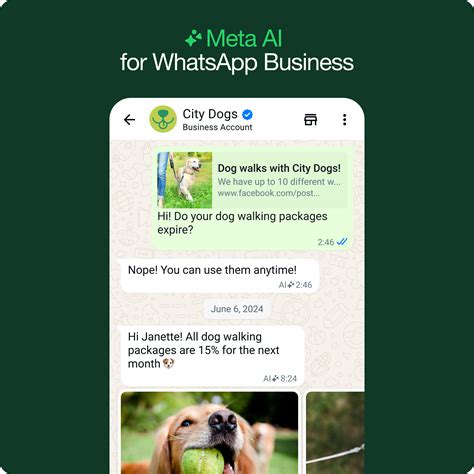The width and height of the screenshot is (474, 474).
Task: Click the blue verified badge
Action: [247, 114]
